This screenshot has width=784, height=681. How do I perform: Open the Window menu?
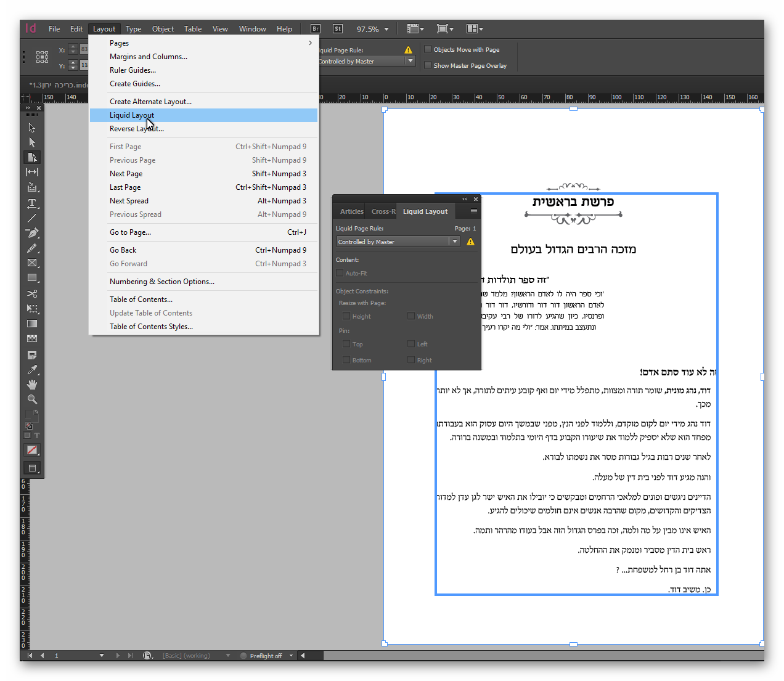253,29
